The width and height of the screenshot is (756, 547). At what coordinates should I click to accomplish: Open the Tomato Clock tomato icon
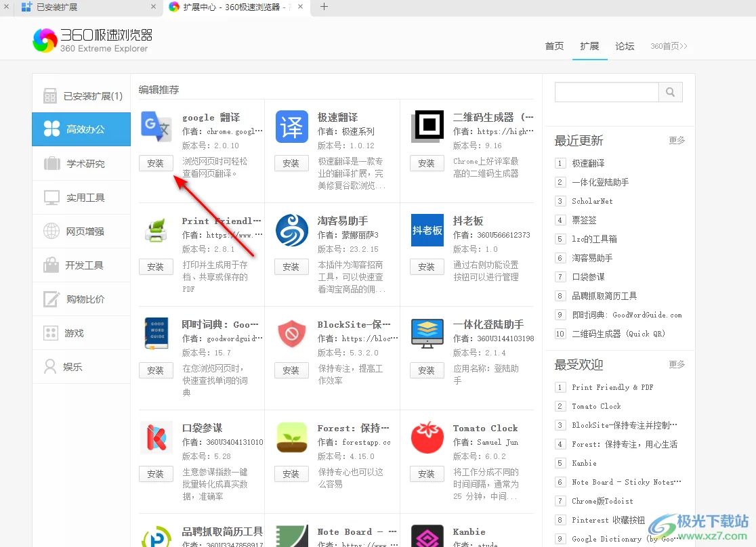pyautogui.click(x=427, y=437)
